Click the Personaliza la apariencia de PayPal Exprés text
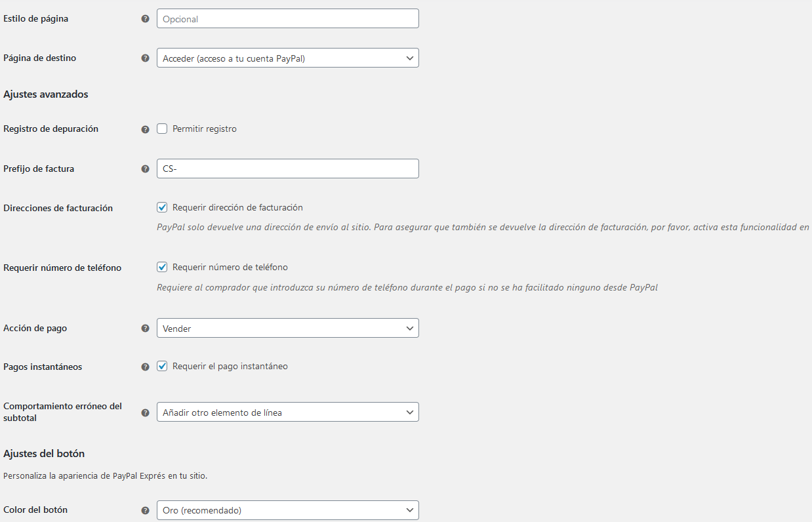The height and width of the screenshot is (522, 812). [x=105, y=475]
